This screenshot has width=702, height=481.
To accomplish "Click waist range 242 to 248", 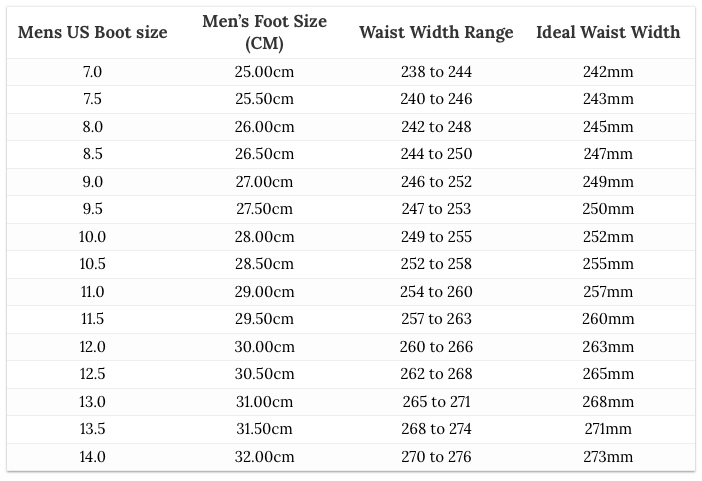I will (x=436, y=127).
